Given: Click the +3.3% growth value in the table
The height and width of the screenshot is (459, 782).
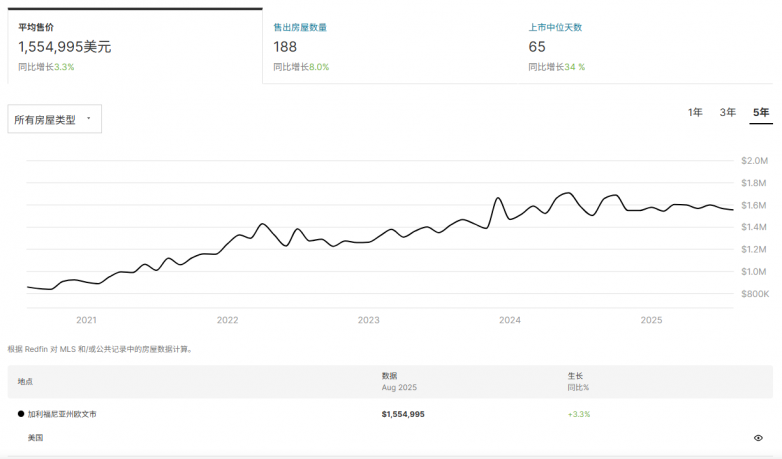Looking at the screenshot, I should coord(579,414).
